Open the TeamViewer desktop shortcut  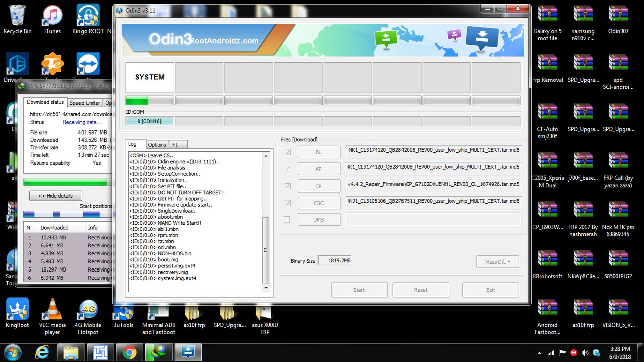point(89,68)
